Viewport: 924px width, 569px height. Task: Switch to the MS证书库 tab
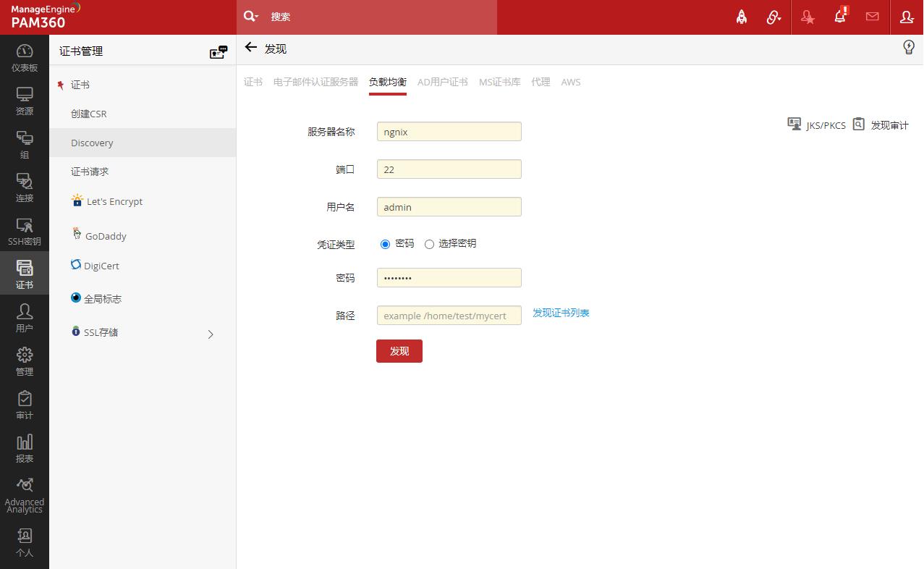point(499,82)
